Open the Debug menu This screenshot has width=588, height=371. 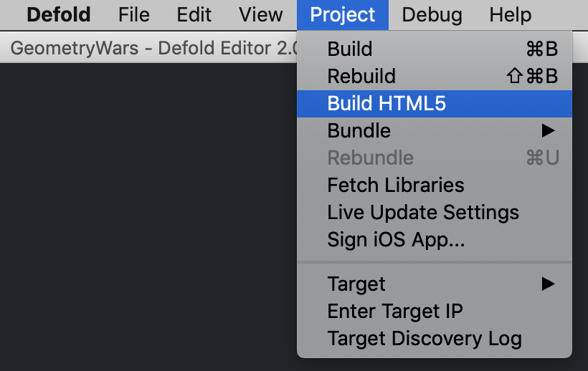[x=432, y=14]
